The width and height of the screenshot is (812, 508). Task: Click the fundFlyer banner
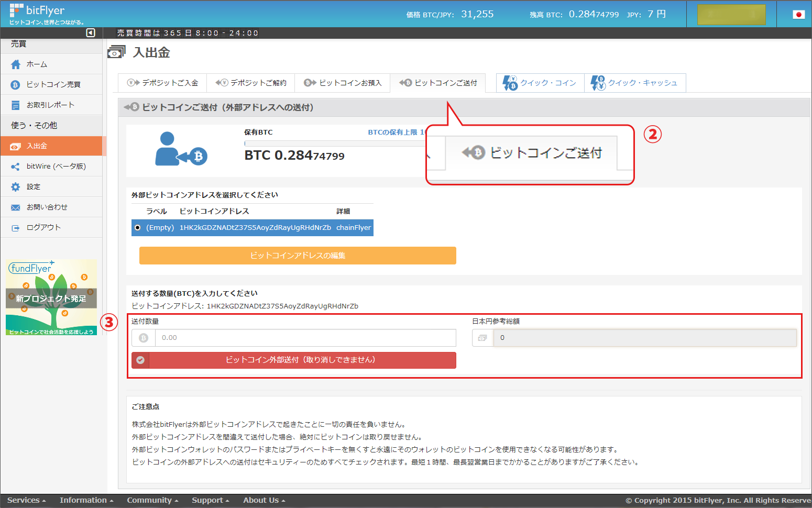[51, 297]
